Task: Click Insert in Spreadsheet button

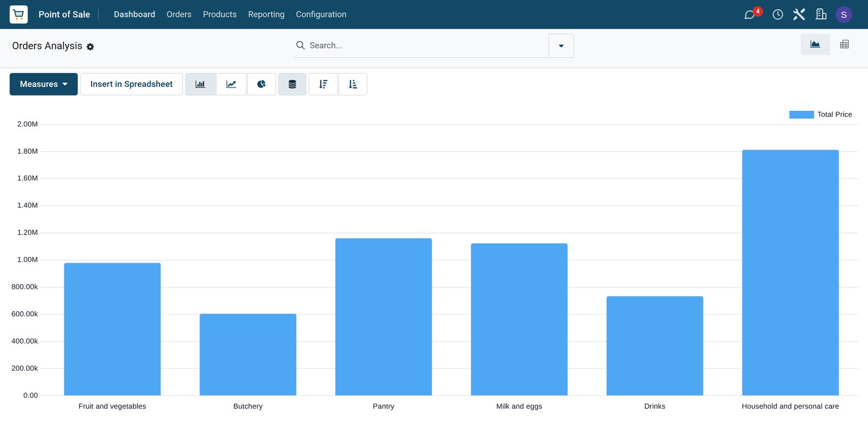Action: 131,84
